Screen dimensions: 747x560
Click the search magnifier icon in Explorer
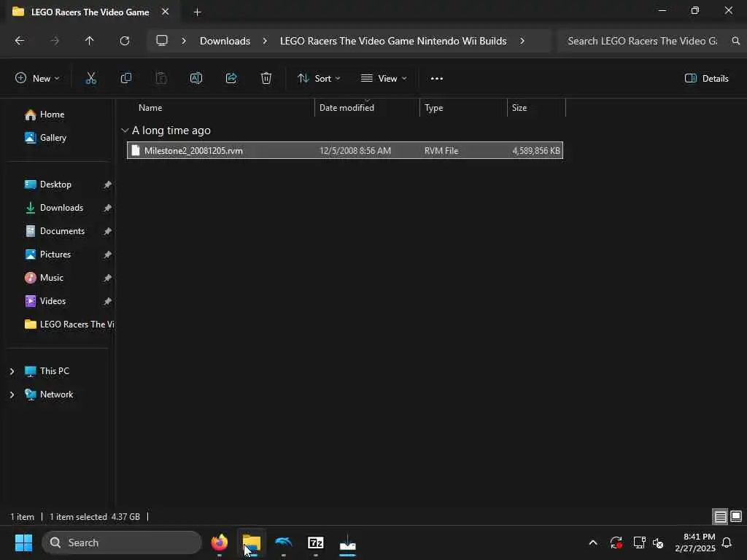point(736,41)
